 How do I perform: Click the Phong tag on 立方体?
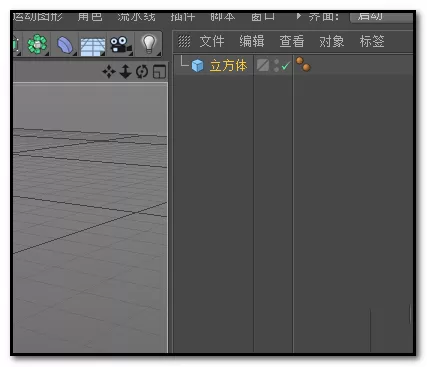[x=303, y=64]
